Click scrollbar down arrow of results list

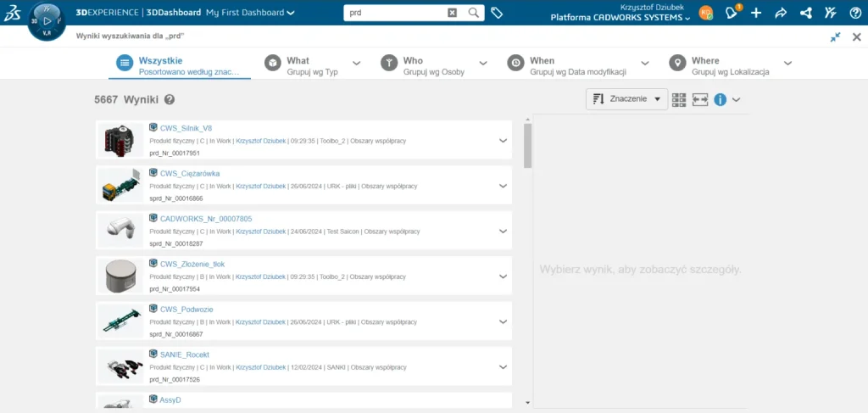click(527, 403)
